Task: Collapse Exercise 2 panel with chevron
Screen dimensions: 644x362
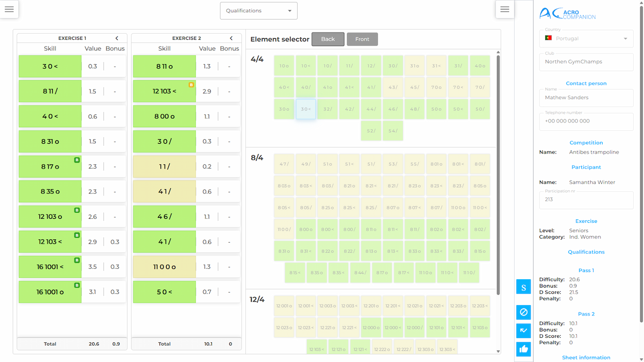Action: point(231,38)
